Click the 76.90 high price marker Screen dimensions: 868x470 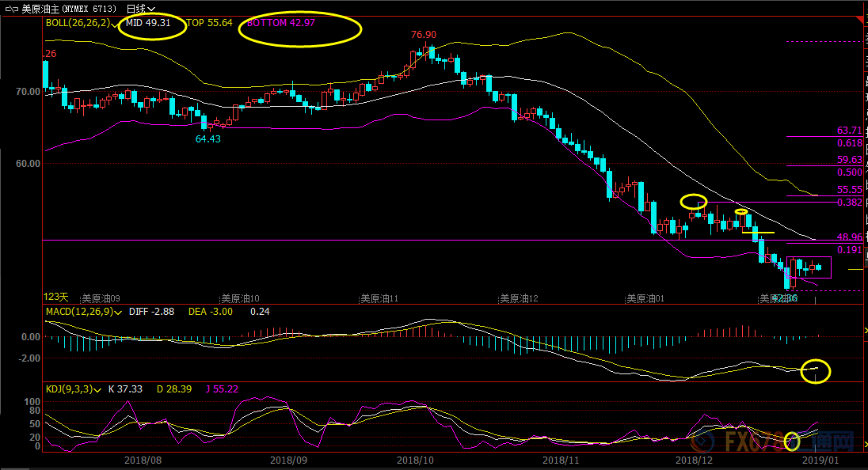pyautogui.click(x=424, y=35)
